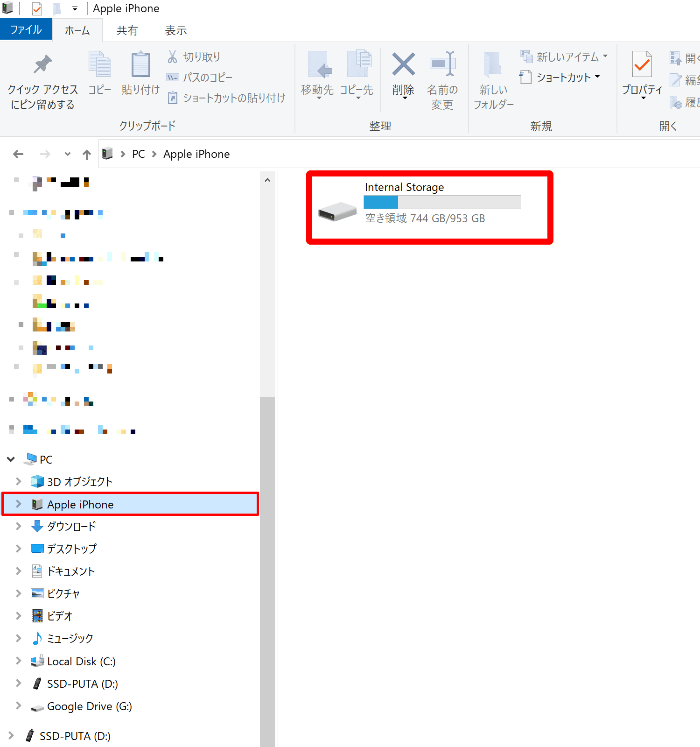Click the navigation pane scroll up arrow

(x=267, y=180)
